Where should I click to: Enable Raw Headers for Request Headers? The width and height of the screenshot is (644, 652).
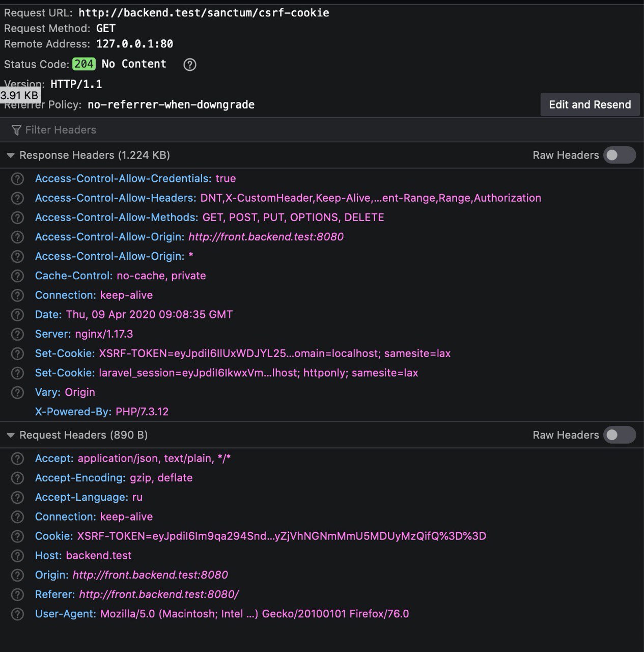pyautogui.click(x=619, y=435)
